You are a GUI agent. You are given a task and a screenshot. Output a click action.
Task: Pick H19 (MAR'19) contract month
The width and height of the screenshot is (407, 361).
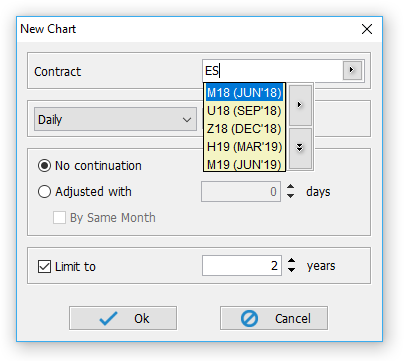pyautogui.click(x=244, y=146)
